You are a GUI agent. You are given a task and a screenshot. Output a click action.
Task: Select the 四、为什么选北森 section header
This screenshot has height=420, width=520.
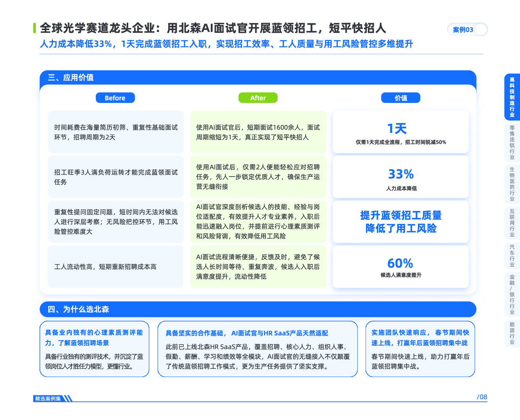pos(258,309)
